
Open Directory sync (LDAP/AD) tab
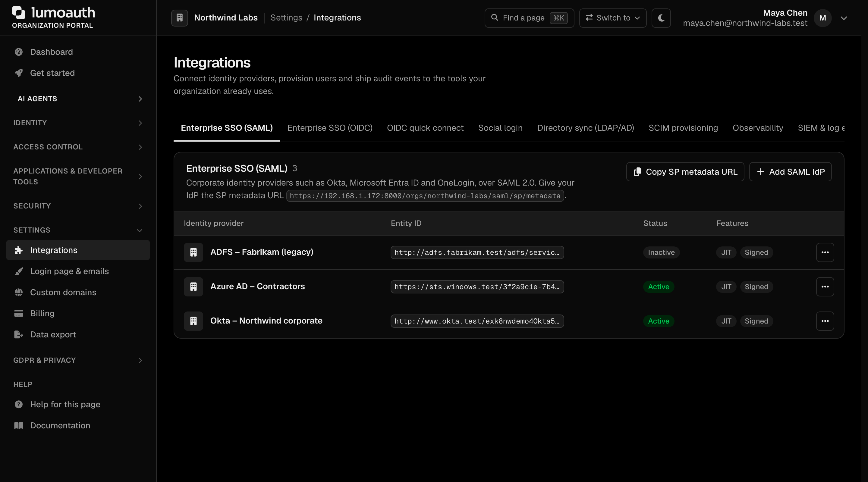pyautogui.click(x=586, y=128)
